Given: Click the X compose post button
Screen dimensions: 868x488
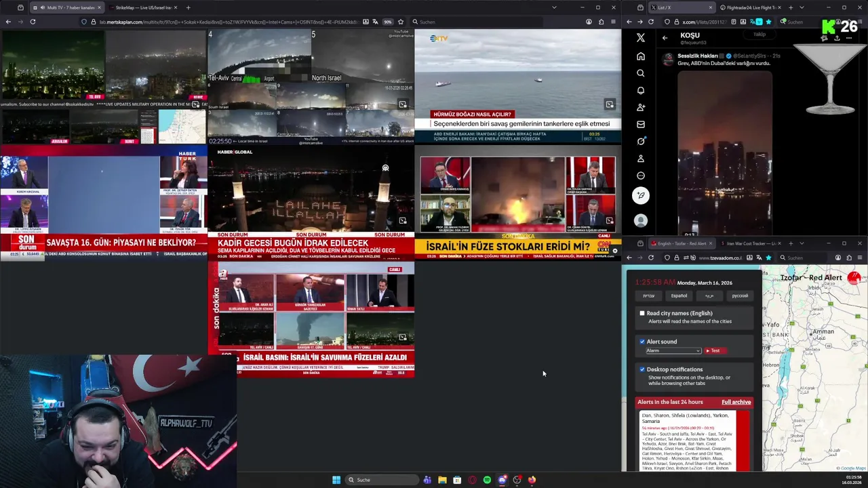Looking at the screenshot, I should pyautogui.click(x=641, y=196).
